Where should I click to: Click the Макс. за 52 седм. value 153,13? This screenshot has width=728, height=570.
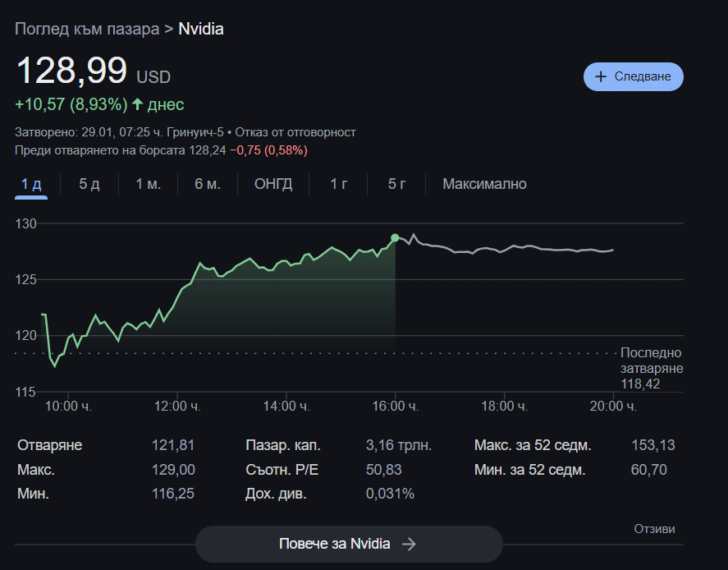[652, 445]
